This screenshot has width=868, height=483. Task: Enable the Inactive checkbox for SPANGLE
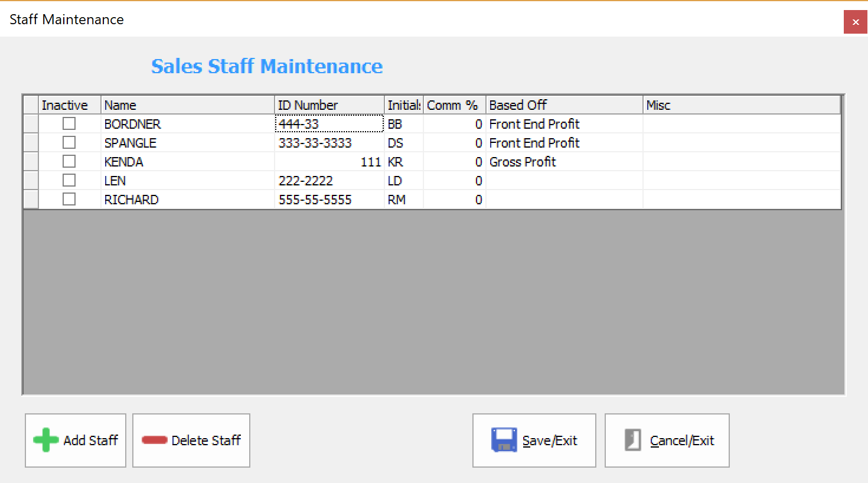point(68,142)
